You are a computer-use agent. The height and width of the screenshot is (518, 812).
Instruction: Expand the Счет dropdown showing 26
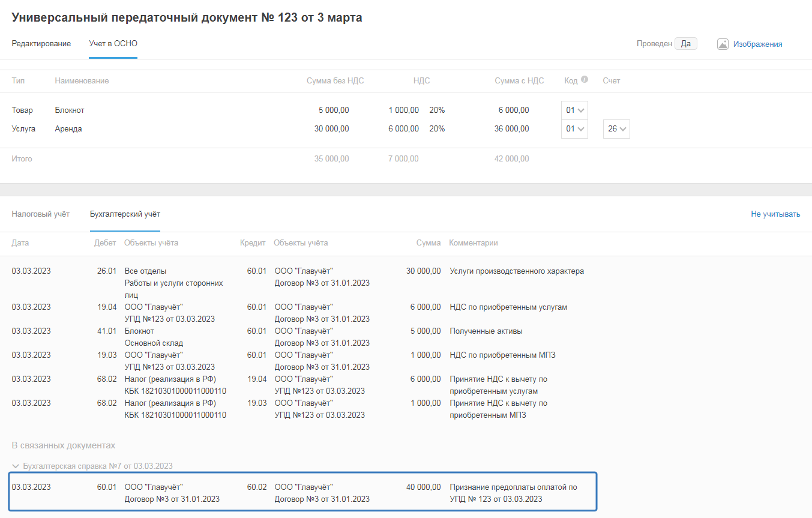pyautogui.click(x=616, y=129)
